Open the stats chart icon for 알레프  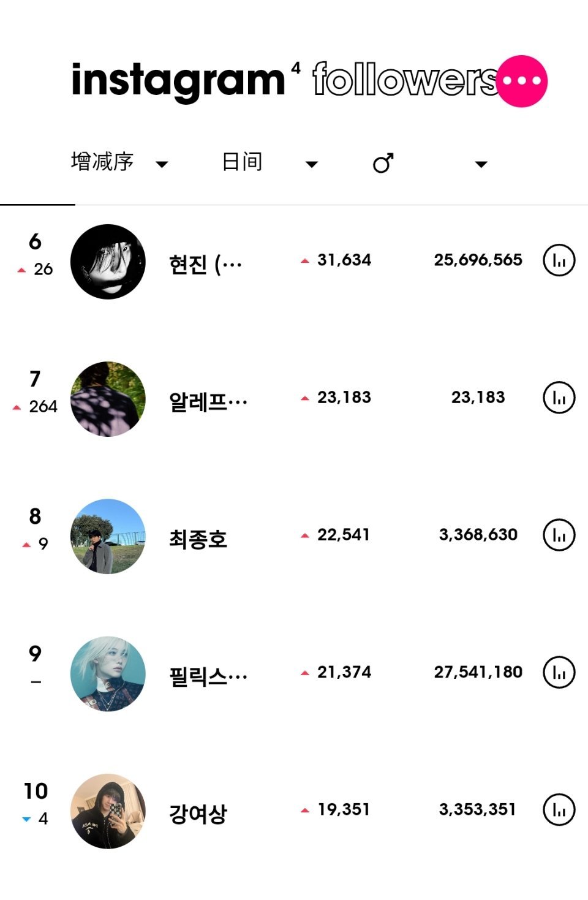559,398
